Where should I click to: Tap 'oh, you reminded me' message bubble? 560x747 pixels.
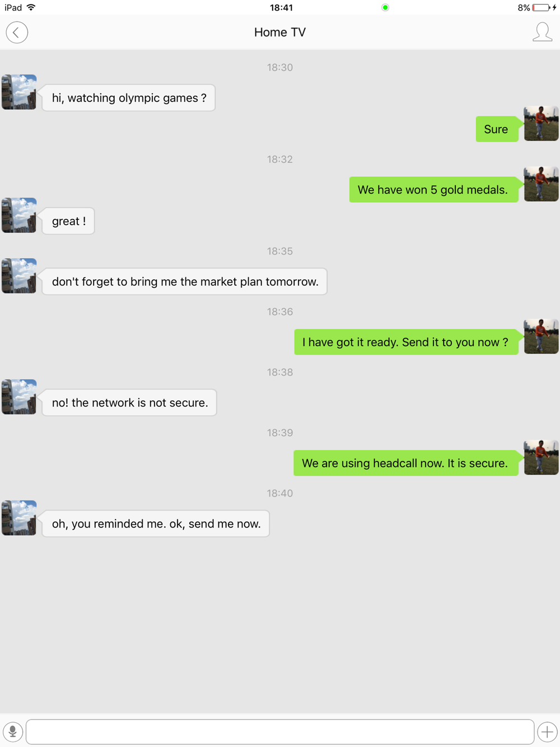[x=156, y=524]
